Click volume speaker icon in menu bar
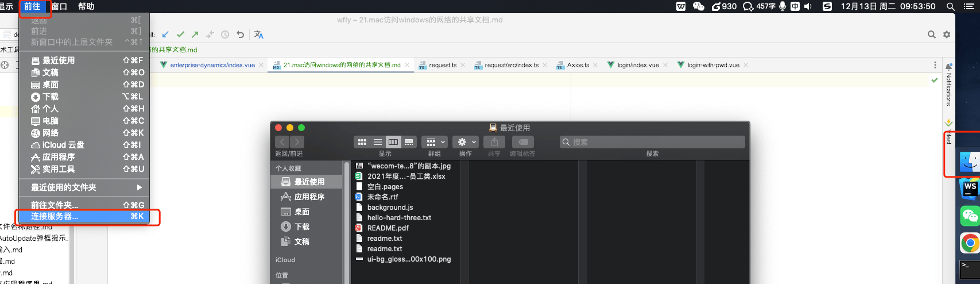Viewport: 980px width, 284px height. (x=808, y=6)
